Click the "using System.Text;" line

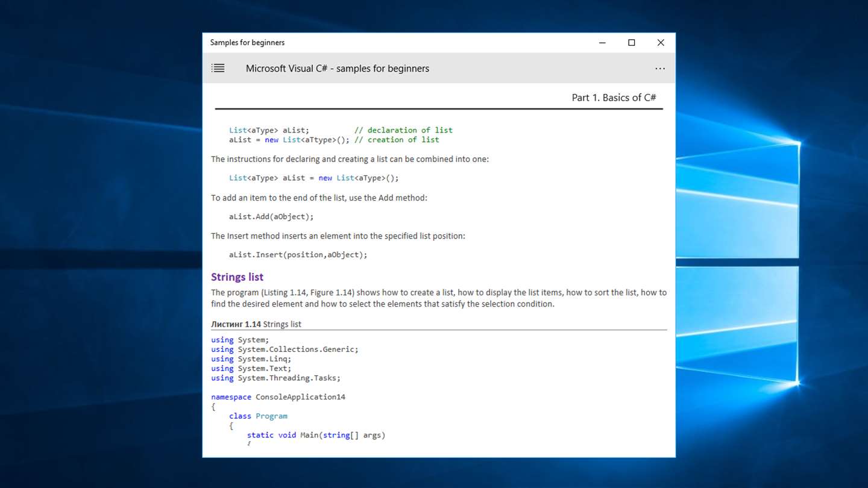[x=251, y=369]
